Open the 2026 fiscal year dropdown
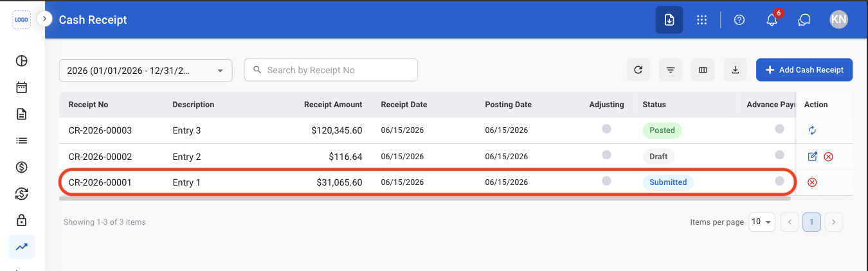 145,70
